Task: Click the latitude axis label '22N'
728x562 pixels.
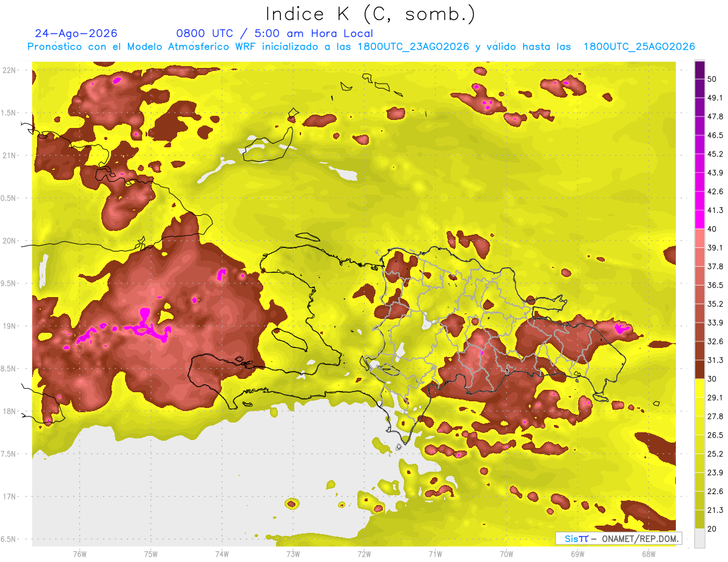Action: (9, 70)
